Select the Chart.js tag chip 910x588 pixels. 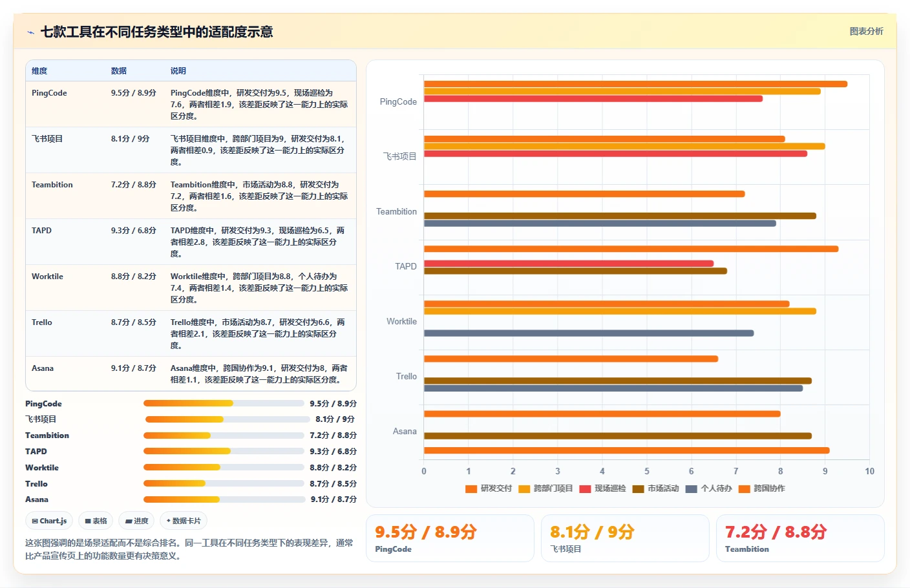click(49, 521)
